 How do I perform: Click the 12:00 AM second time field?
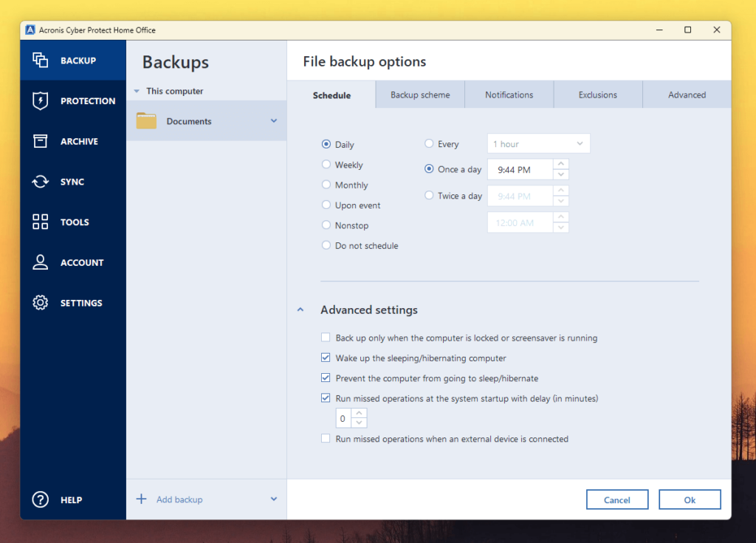click(520, 222)
